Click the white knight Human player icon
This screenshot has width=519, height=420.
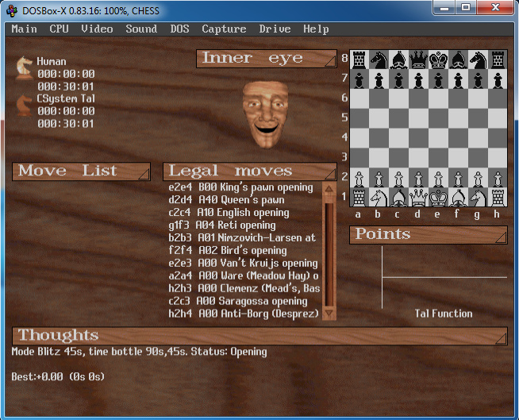[25, 67]
